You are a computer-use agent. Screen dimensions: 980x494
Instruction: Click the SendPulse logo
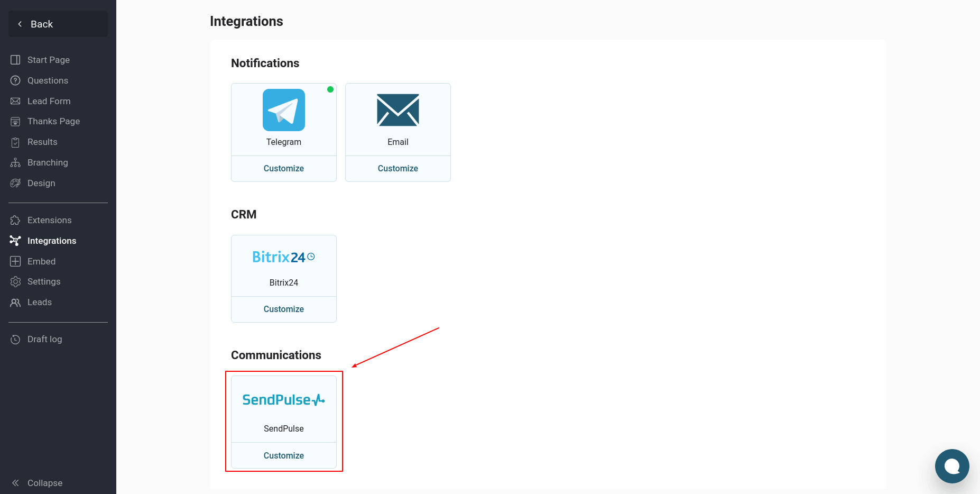(x=283, y=400)
